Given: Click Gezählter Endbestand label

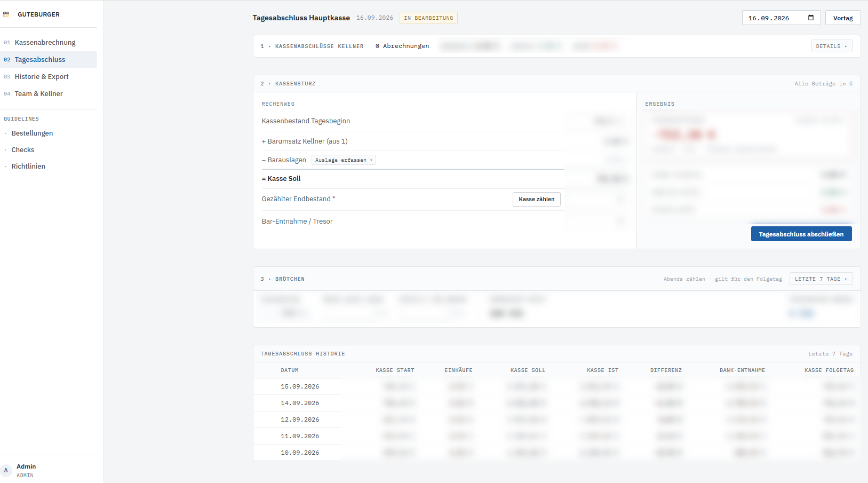Looking at the screenshot, I should 298,199.
